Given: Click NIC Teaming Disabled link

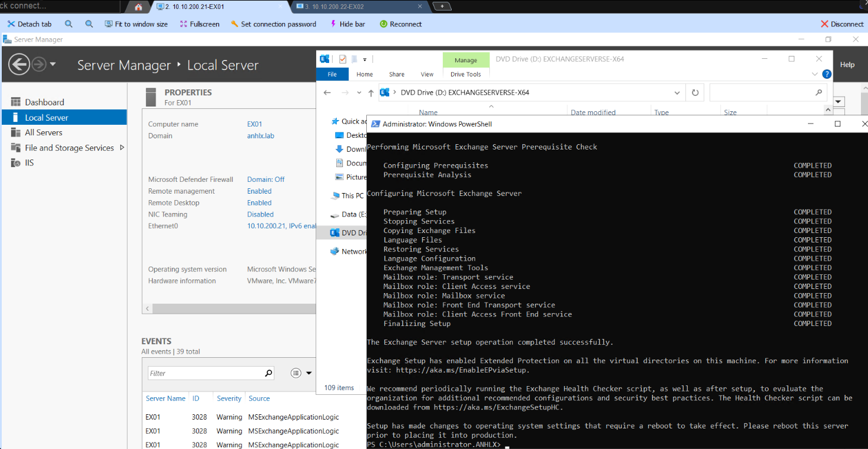Looking at the screenshot, I should [260, 215].
